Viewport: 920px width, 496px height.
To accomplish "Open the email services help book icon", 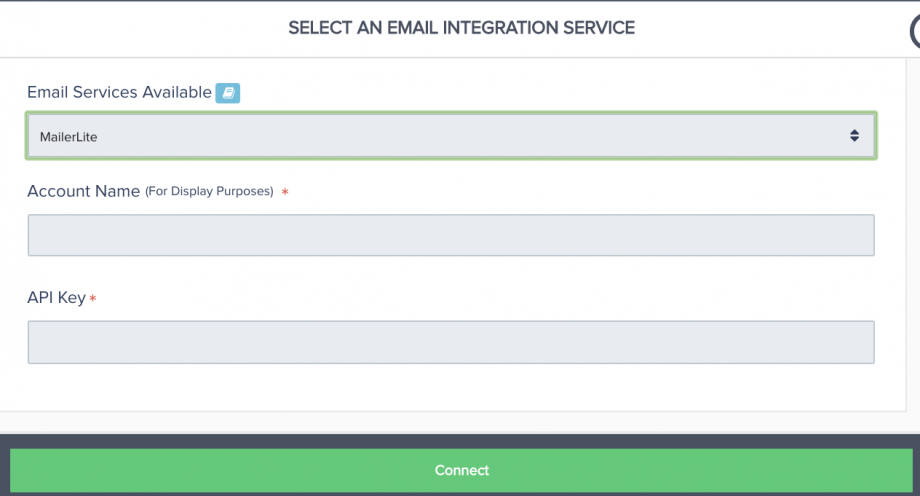I will point(228,93).
